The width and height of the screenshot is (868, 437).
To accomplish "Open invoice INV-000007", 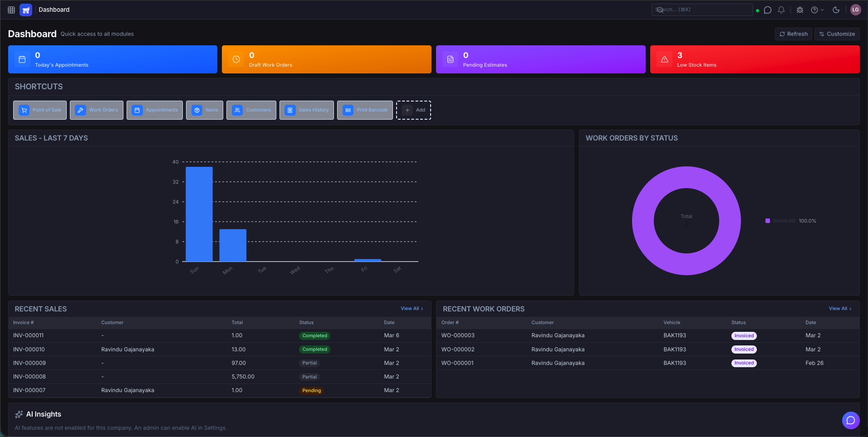I will [29, 390].
